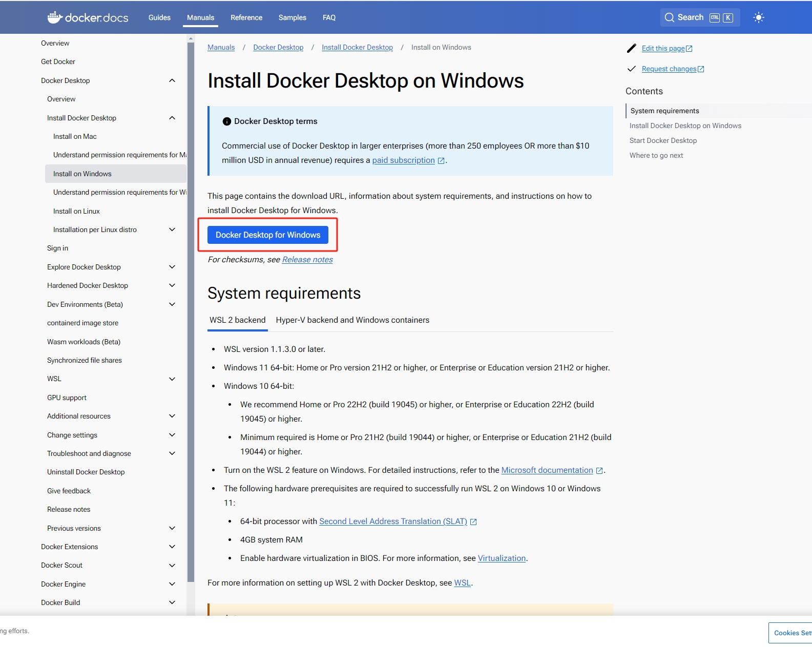Open the paid subscription link
Screen dimensions: 812x647
click(404, 160)
